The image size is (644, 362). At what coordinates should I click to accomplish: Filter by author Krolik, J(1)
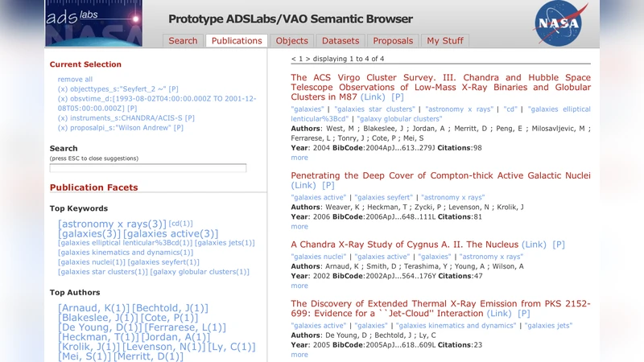[x=89, y=347]
